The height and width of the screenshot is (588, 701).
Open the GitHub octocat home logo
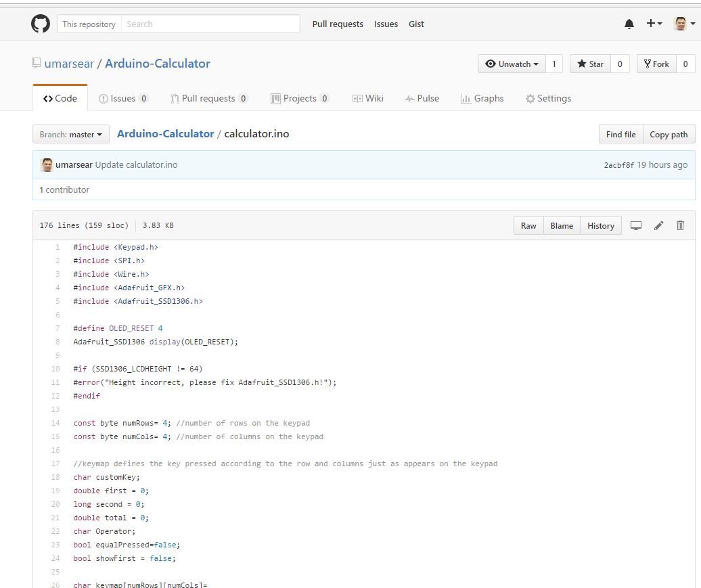(40, 24)
